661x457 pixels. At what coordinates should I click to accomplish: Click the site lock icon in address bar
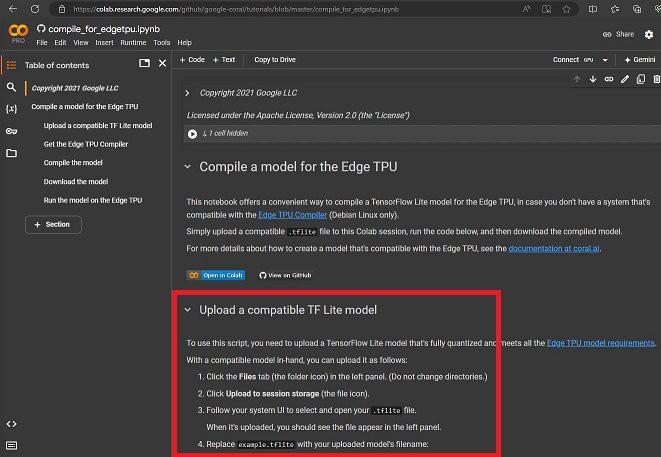pyautogui.click(x=62, y=9)
